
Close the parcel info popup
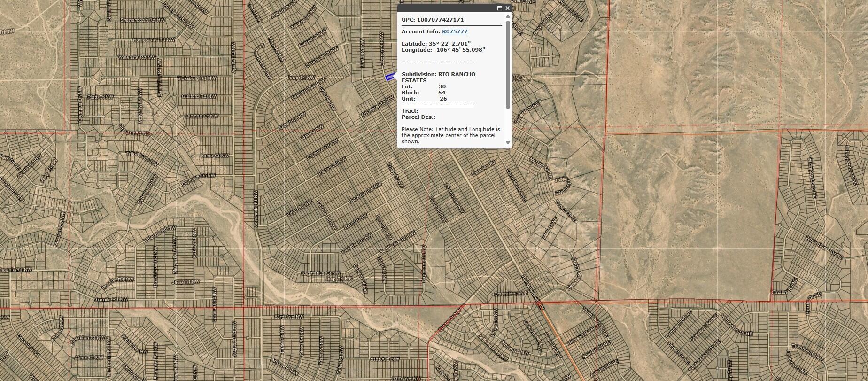507,8
